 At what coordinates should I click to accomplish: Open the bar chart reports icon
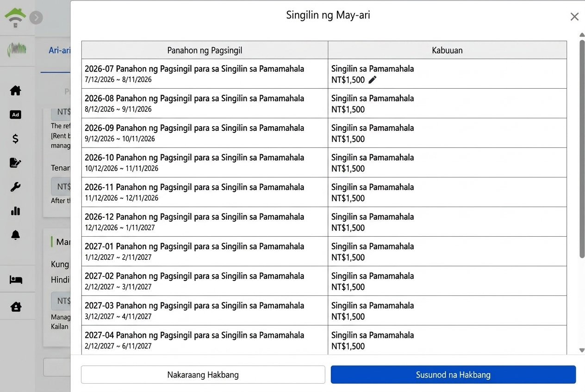pos(16,211)
